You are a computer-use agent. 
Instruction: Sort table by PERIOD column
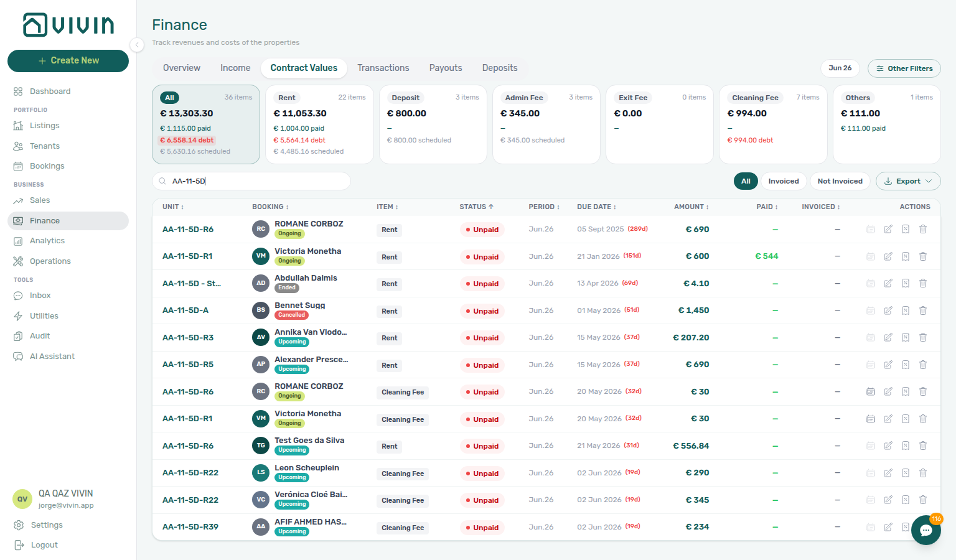pos(544,207)
